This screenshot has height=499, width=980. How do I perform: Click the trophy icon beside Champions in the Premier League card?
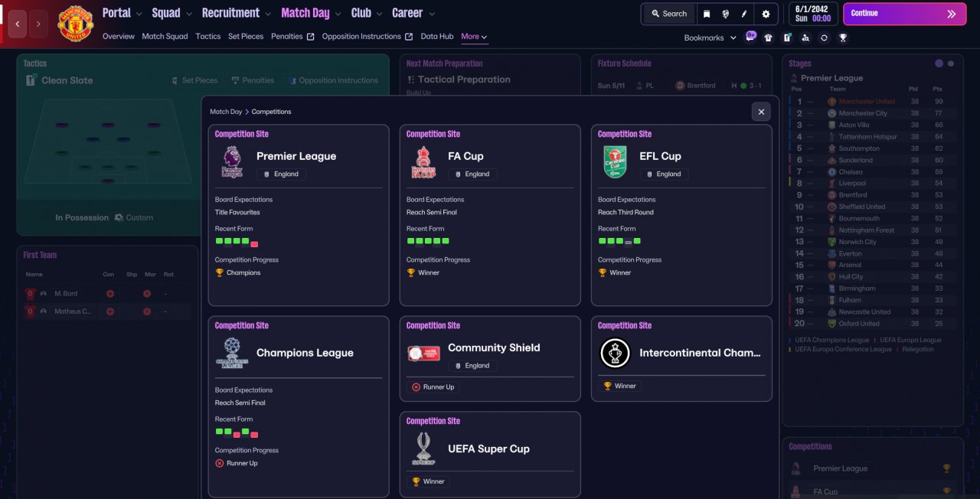[x=220, y=272]
